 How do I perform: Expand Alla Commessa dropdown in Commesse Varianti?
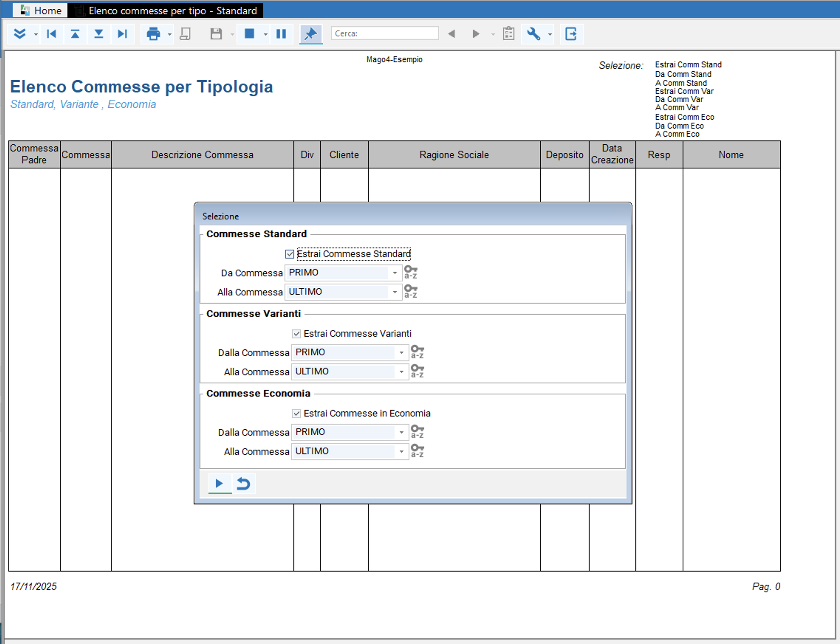point(402,372)
